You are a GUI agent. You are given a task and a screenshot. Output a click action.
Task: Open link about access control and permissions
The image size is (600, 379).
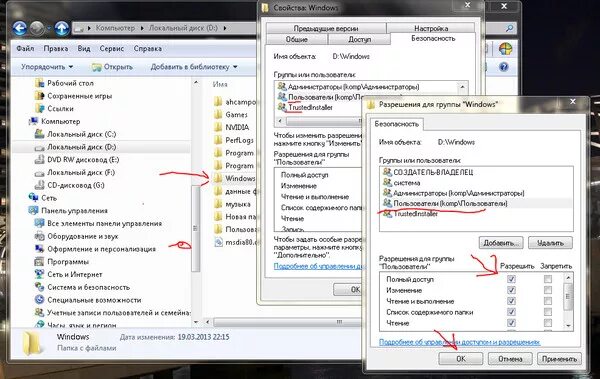(459, 342)
